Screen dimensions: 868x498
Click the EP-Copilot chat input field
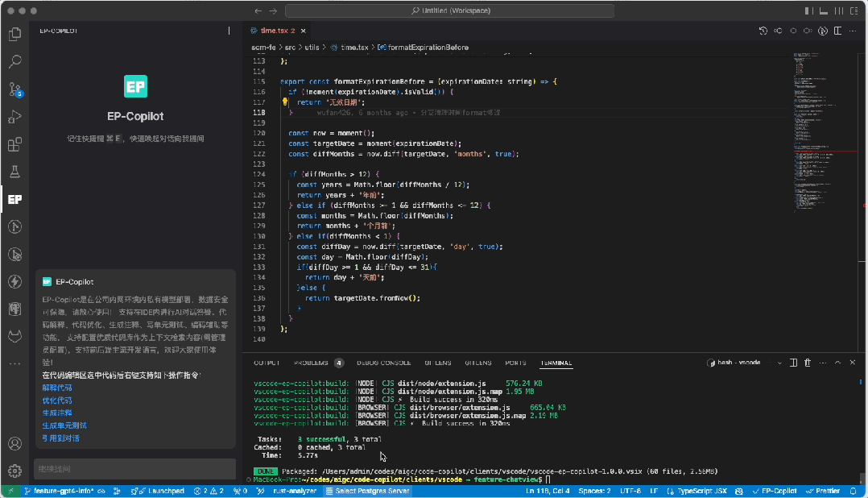click(135, 469)
